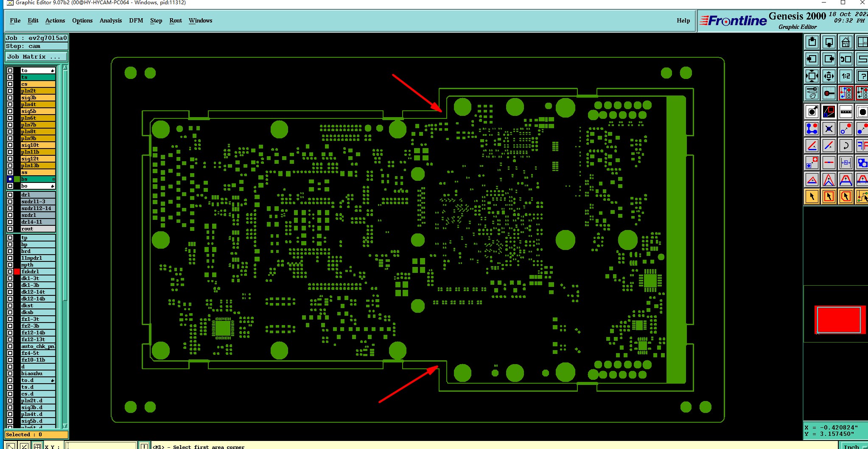
Task: Select the ruler measure tool
Action: tap(846, 112)
